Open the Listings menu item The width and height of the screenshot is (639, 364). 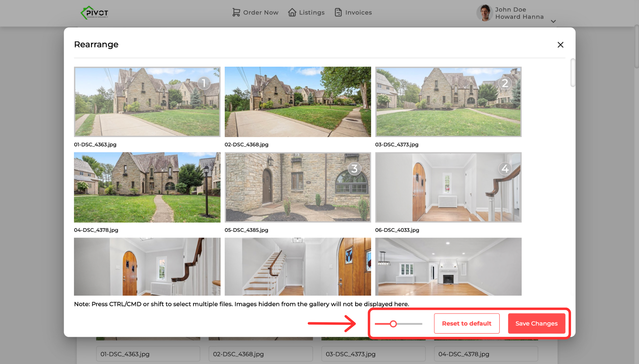pyautogui.click(x=312, y=12)
